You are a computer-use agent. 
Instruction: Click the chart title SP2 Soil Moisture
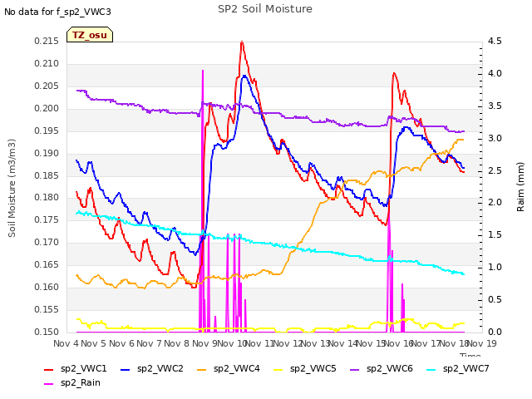265,9
